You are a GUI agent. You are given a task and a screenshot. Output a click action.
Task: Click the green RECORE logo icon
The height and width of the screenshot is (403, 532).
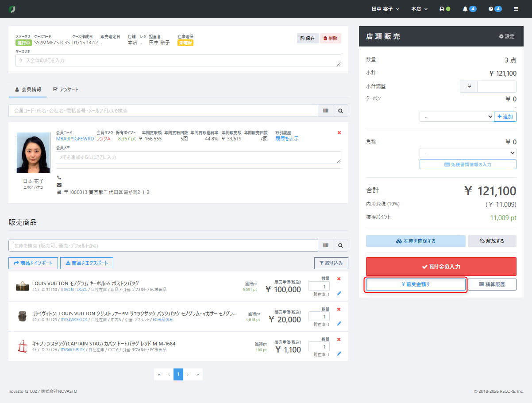pyautogui.click(x=12, y=9)
